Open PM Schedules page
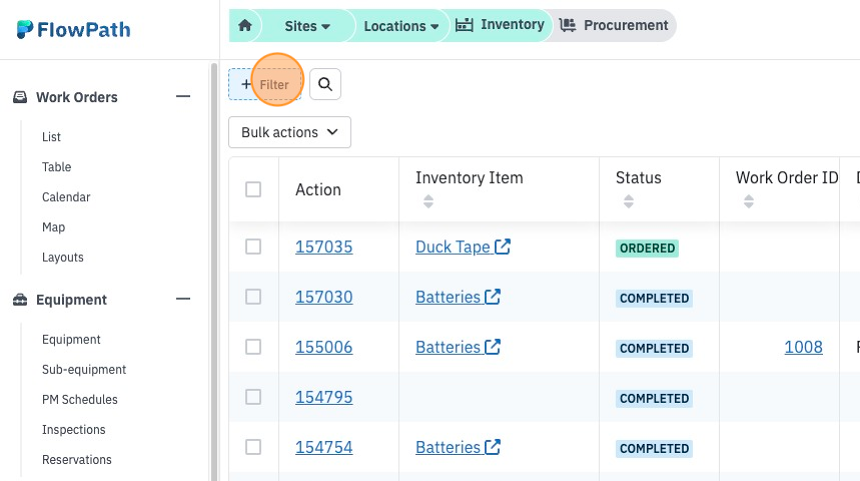 80,399
